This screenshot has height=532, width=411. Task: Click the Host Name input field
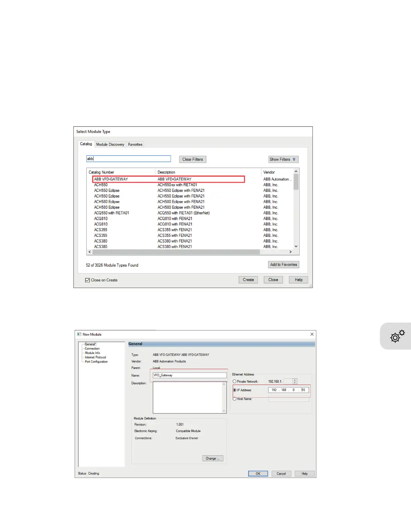288,399
